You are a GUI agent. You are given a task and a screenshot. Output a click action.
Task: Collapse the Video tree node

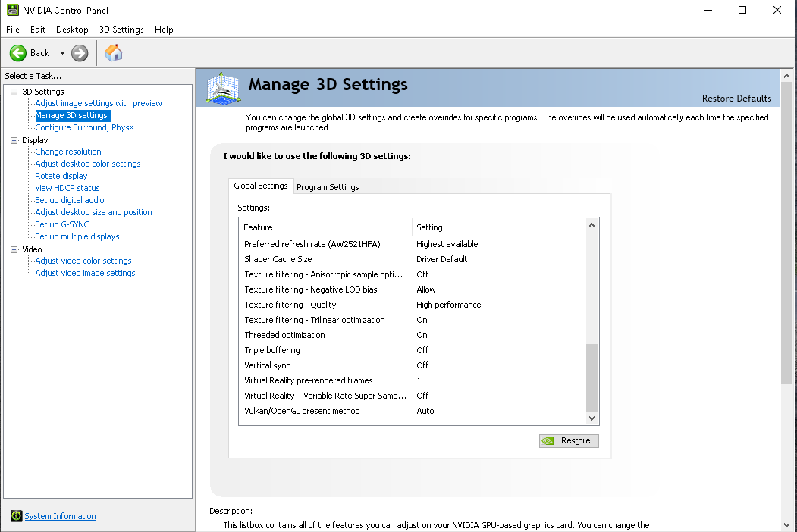pyautogui.click(x=14, y=249)
